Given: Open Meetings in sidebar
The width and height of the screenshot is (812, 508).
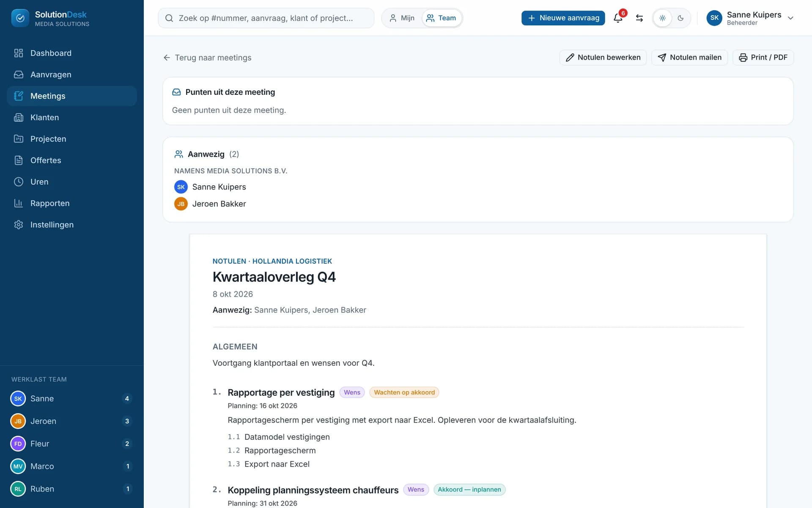Looking at the screenshot, I should [x=72, y=96].
